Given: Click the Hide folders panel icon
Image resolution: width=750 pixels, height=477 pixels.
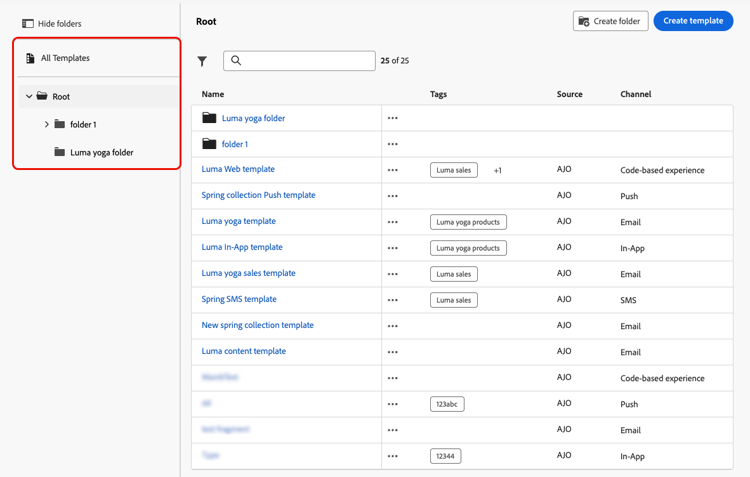Looking at the screenshot, I should click(x=28, y=23).
